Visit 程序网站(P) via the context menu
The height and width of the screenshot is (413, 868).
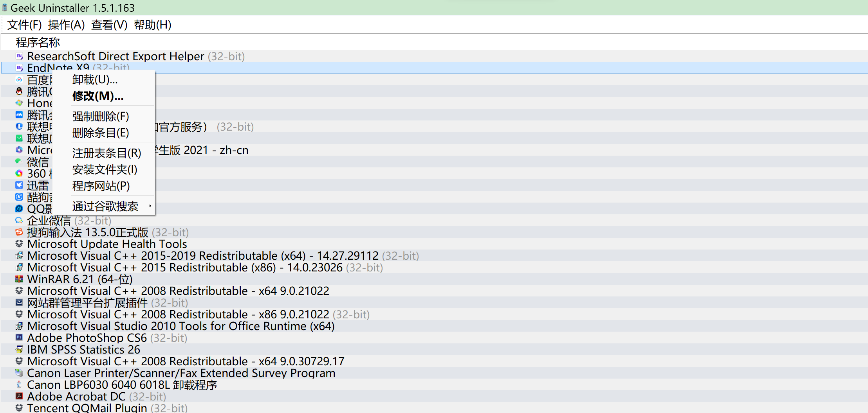point(104,186)
